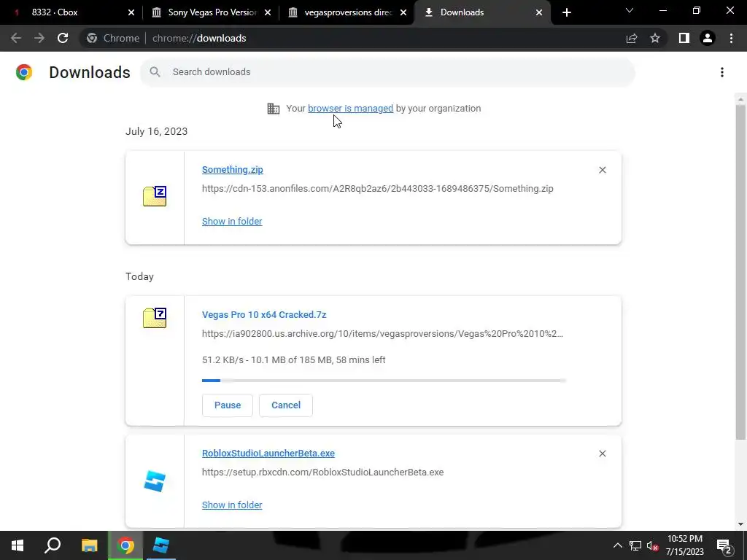
Task: Click the setup.rbxcdn.com source URL
Action: (322, 472)
